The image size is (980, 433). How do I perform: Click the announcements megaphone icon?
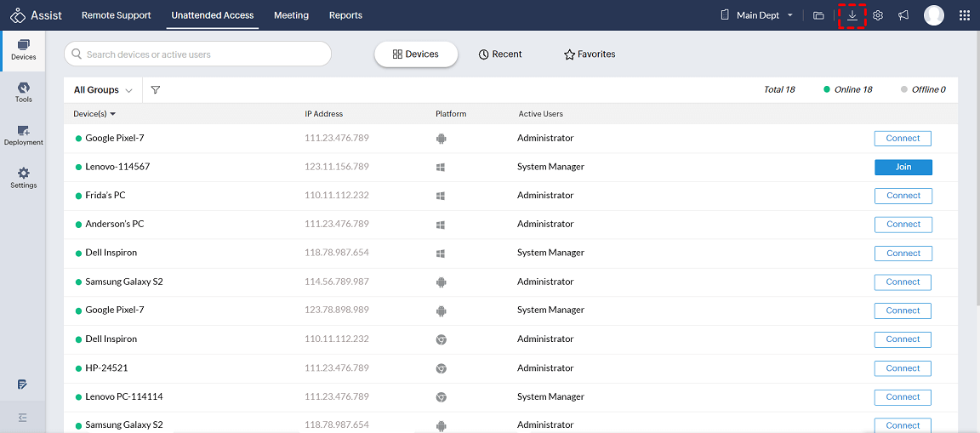[903, 15]
